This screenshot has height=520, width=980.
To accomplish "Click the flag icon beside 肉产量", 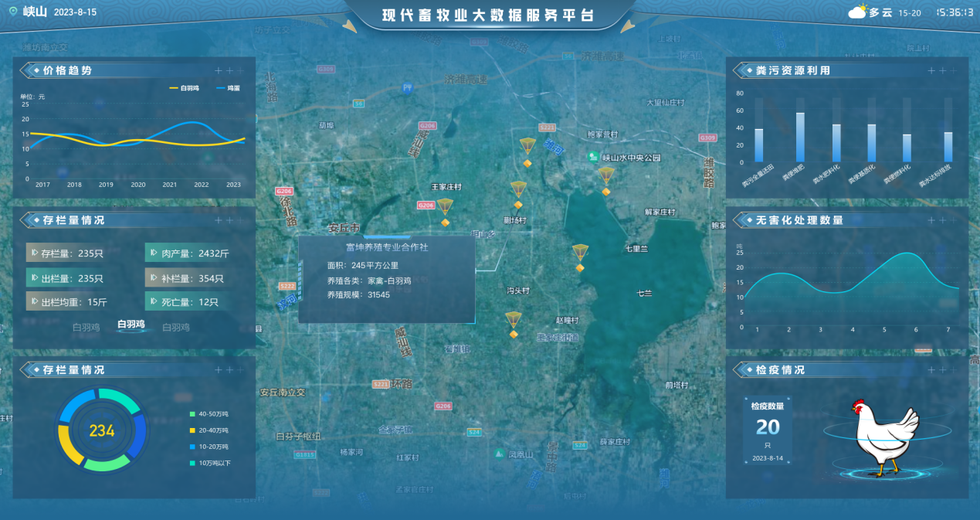I will (x=153, y=253).
